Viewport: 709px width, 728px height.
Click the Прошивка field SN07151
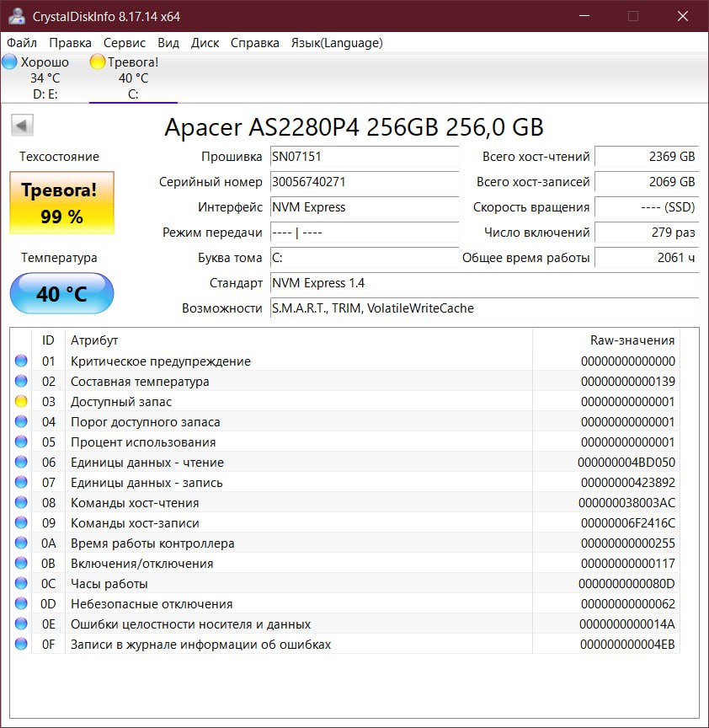coord(365,157)
